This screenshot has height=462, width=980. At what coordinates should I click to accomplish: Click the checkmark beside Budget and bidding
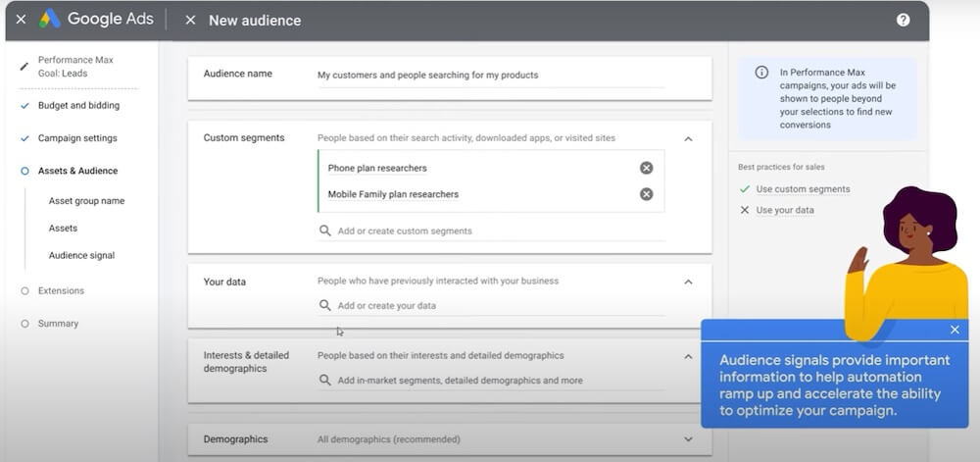pyautogui.click(x=24, y=106)
